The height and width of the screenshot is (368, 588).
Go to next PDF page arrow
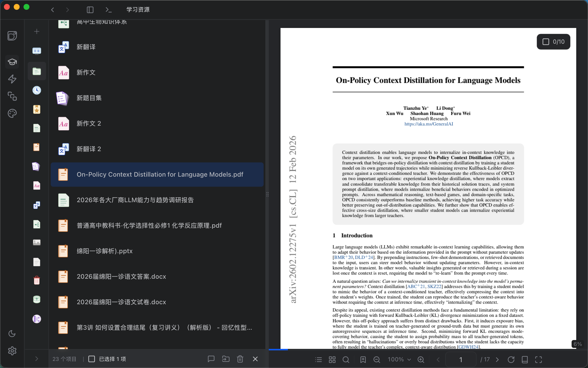point(497,360)
